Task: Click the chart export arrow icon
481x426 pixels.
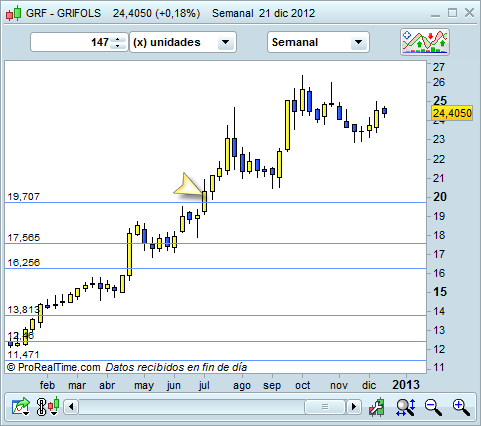Action: point(21,407)
